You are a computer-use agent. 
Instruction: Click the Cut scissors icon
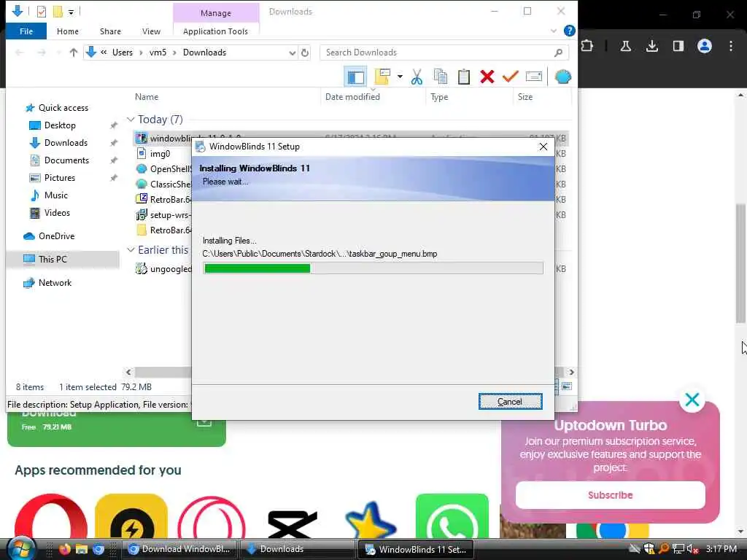pos(417,77)
